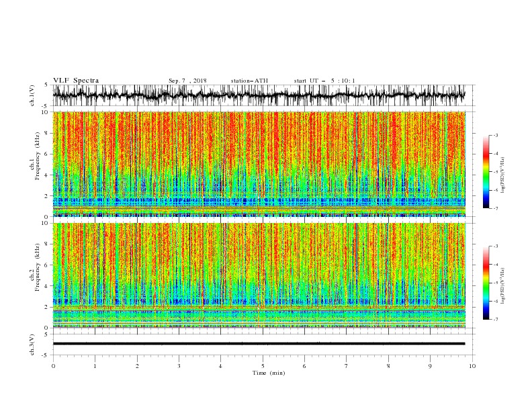Click the ch.3 flat black trace
Viewport: 532px width, 411px height.
point(259,344)
